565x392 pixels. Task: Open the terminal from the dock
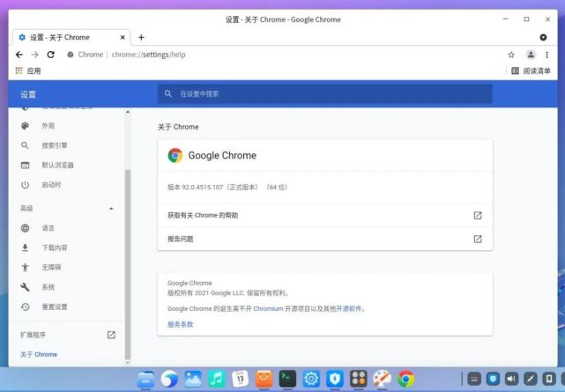[x=287, y=379]
